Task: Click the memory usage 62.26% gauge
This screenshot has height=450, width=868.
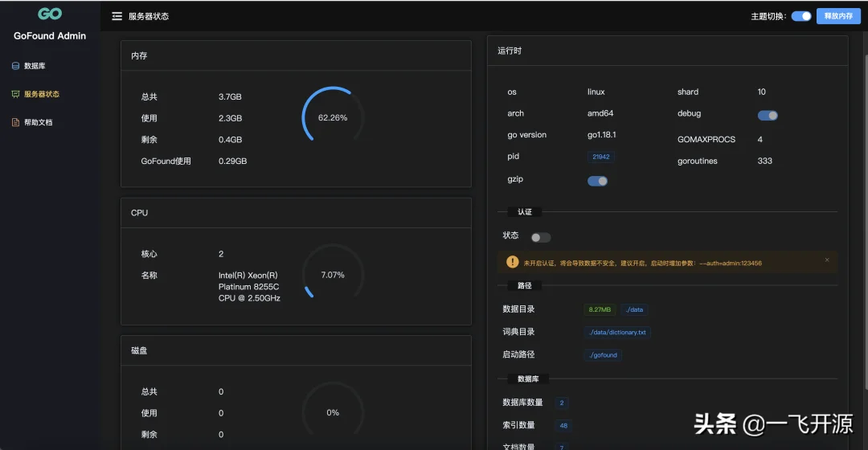Action: 333,117
